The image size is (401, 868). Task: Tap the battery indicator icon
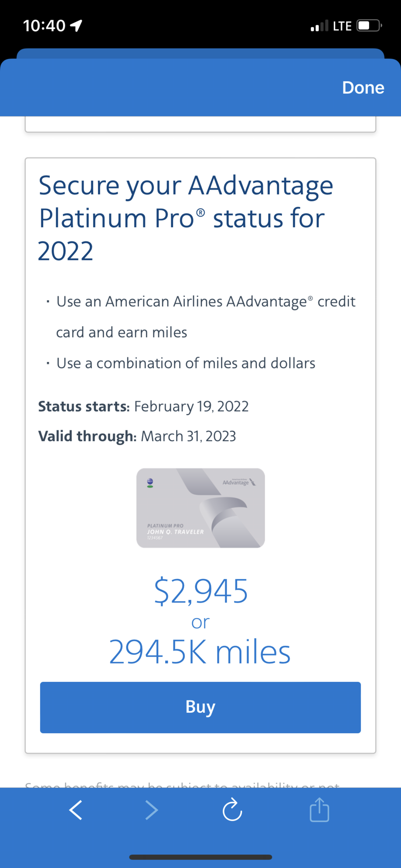[369, 26]
